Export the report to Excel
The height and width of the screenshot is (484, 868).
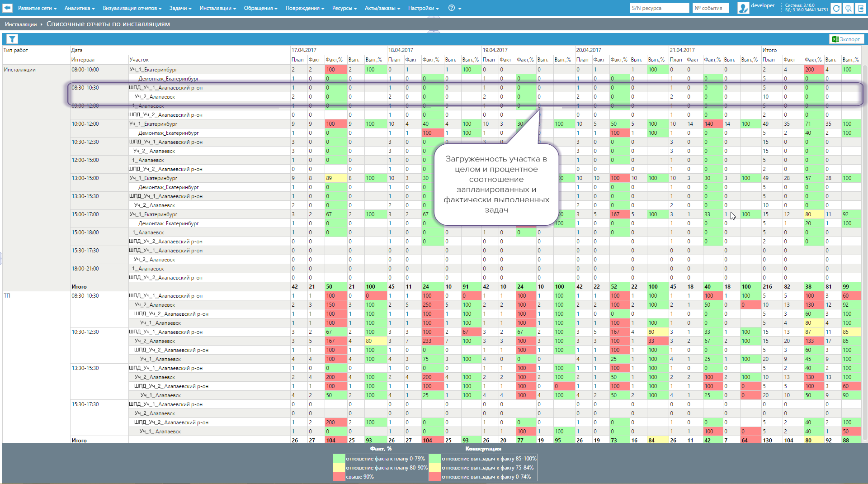pyautogui.click(x=846, y=39)
